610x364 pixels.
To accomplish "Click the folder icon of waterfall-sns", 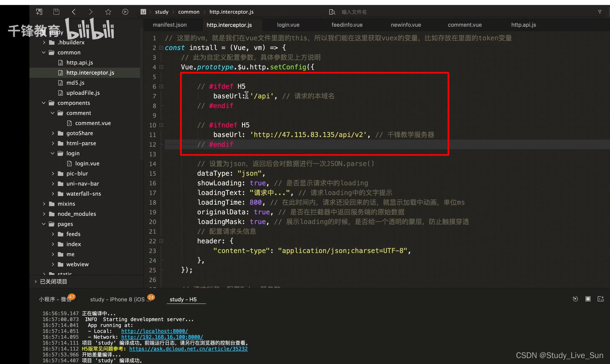I will coord(60,194).
